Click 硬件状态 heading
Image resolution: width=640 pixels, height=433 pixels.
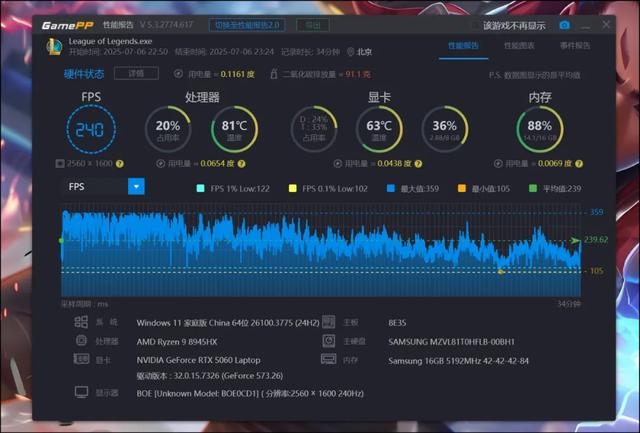pos(84,74)
